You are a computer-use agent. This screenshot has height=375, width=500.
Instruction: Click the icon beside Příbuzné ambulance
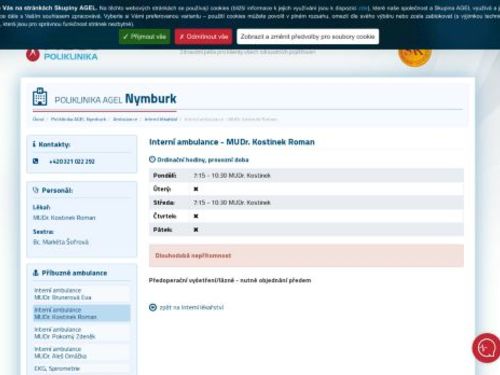click(36, 273)
